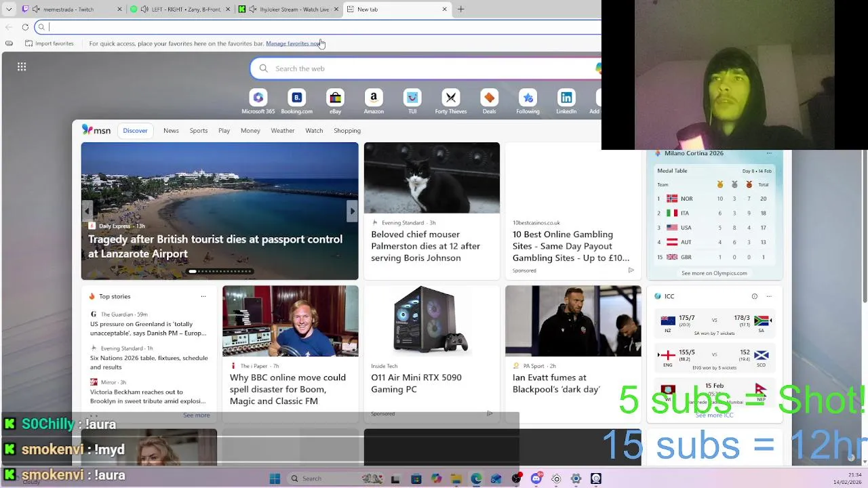Open ICC widget more options menu
Screen dimensions: 868x488
[x=769, y=296]
